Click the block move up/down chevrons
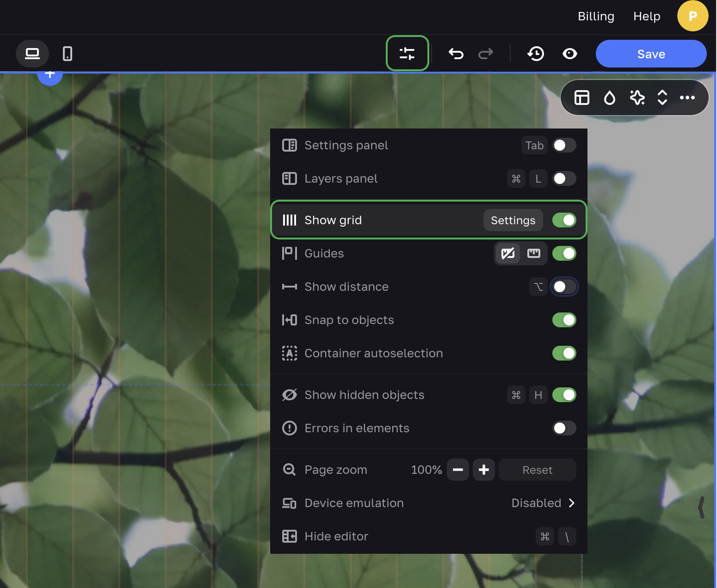 coord(662,98)
